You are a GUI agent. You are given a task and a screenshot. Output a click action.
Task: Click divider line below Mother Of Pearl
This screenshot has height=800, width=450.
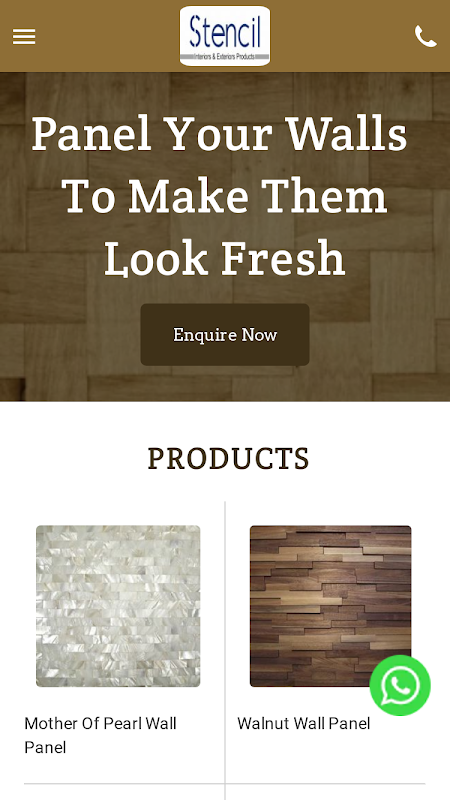point(124,784)
